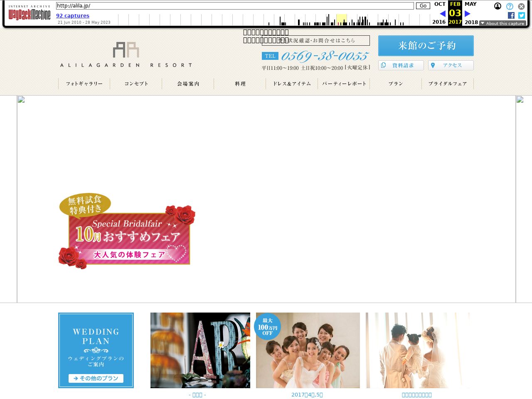Open パーティーレポート menu item
The image size is (532, 399).
point(344,84)
